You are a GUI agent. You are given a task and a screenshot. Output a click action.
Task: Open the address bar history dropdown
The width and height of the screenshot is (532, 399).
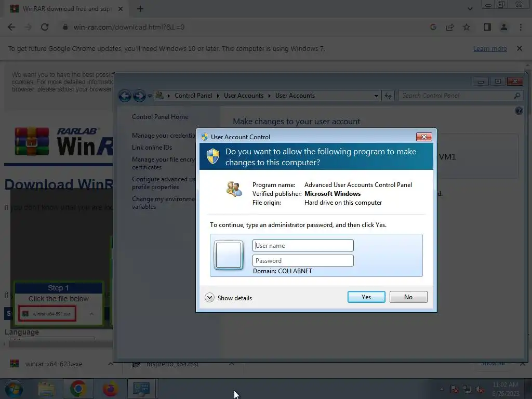coord(376,96)
